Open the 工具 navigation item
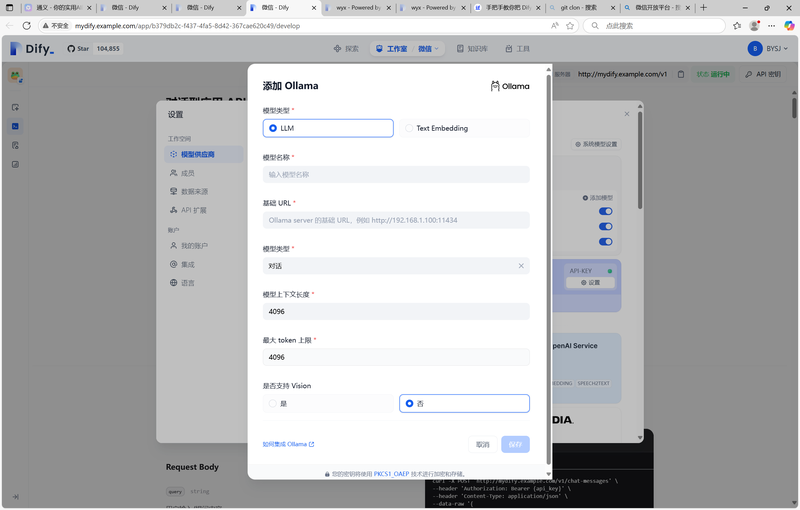 tap(517, 48)
